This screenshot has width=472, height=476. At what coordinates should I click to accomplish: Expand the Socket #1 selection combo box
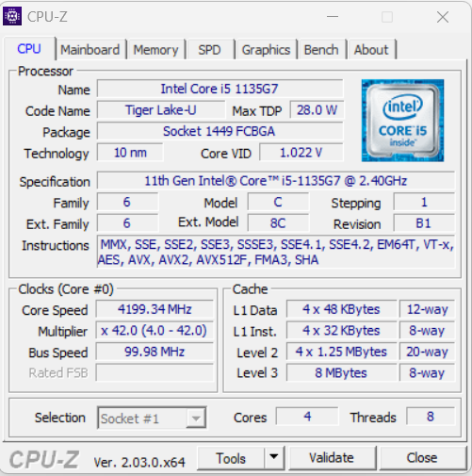(x=152, y=418)
